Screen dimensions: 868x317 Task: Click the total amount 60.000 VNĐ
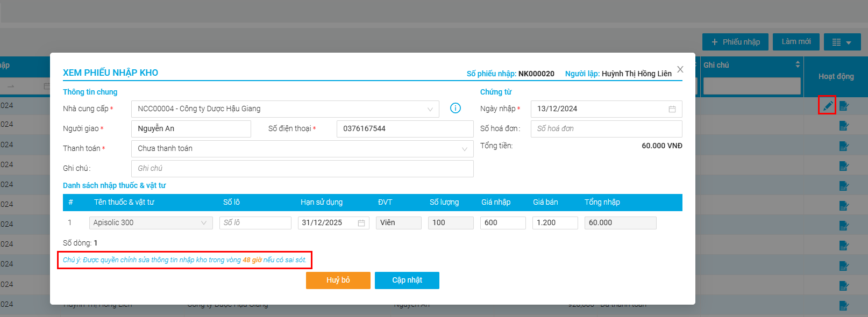point(662,146)
